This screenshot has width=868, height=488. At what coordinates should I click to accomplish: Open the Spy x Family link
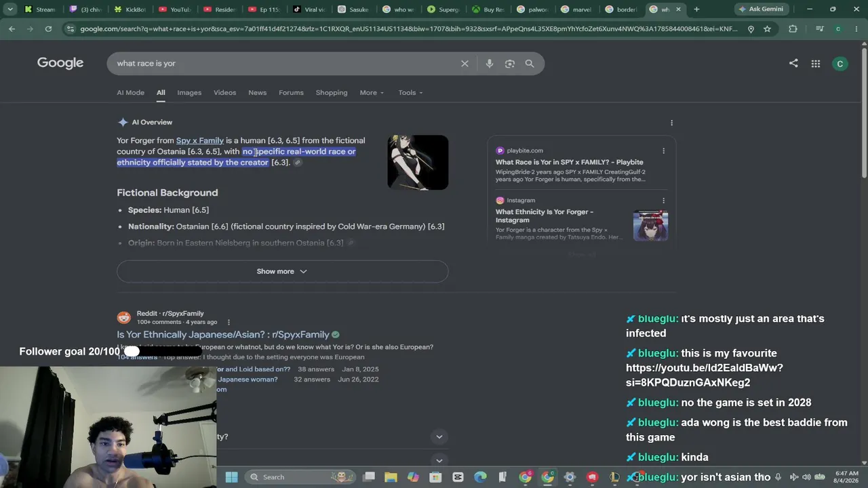coord(200,140)
